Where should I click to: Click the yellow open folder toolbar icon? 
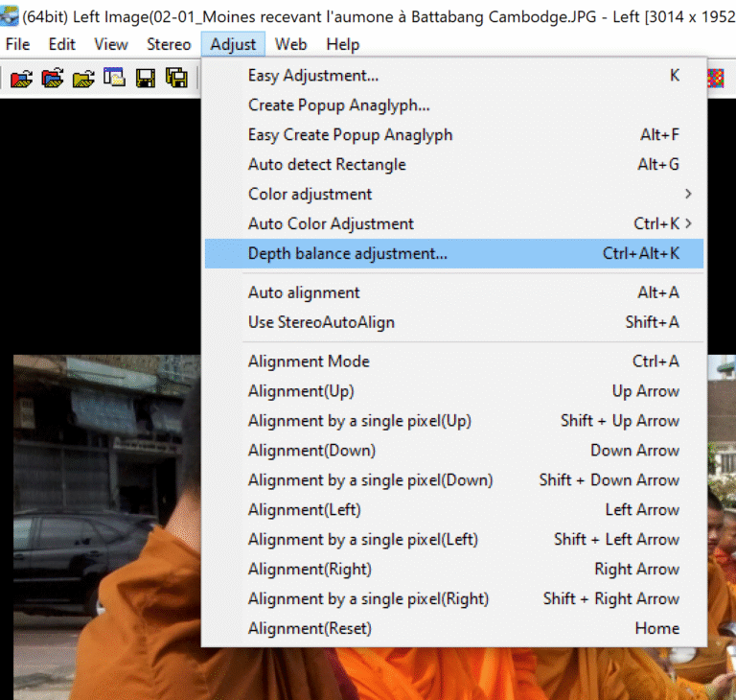(x=83, y=78)
